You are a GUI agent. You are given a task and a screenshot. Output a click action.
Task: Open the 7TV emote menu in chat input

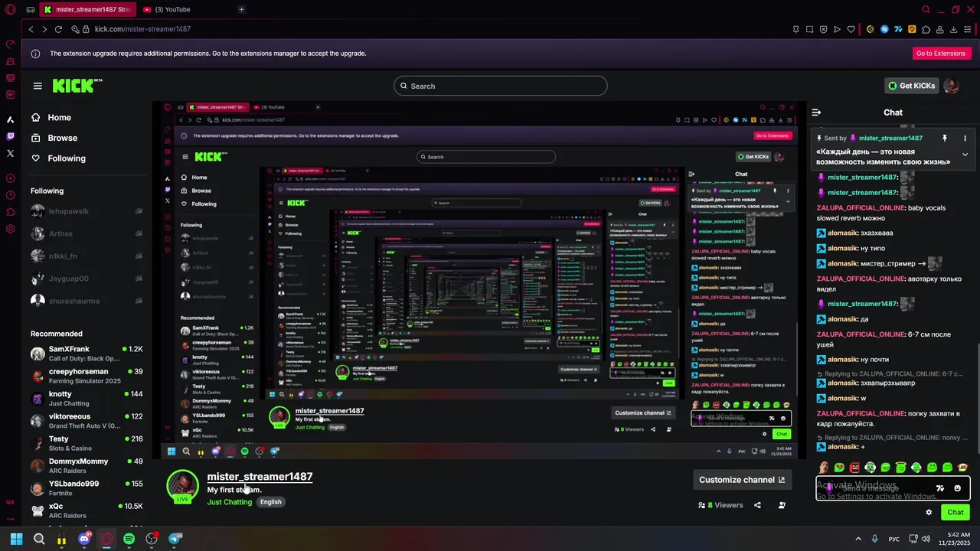(x=940, y=488)
